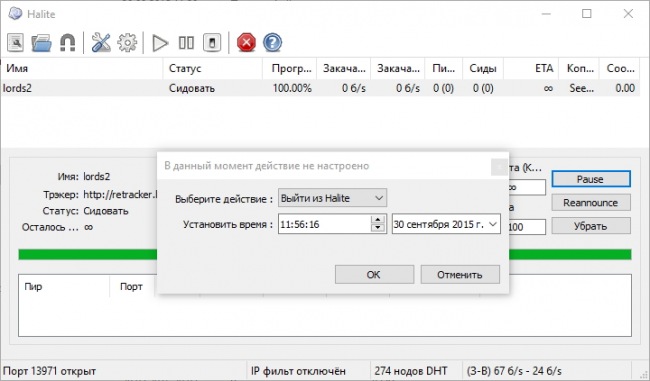The width and height of the screenshot is (650, 381).
Task: Select the lords2 torrent row
Action: click(320, 88)
